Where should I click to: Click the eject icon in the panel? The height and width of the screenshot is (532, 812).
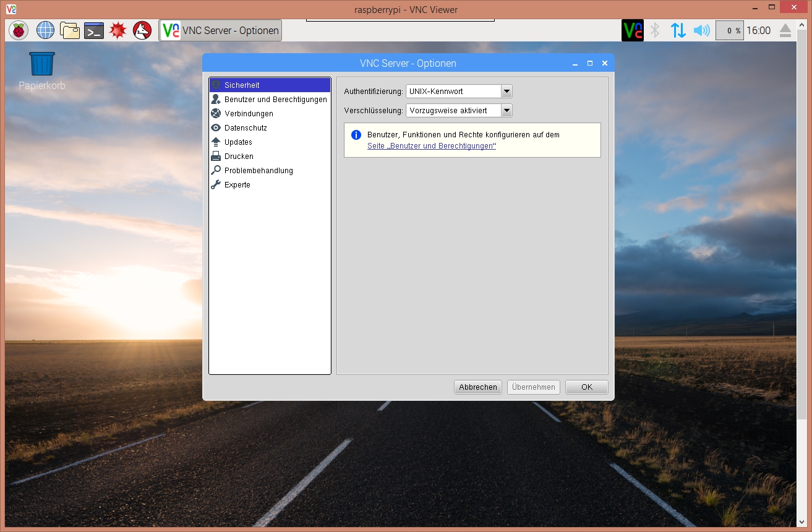pyautogui.click(x=785, y=30)
